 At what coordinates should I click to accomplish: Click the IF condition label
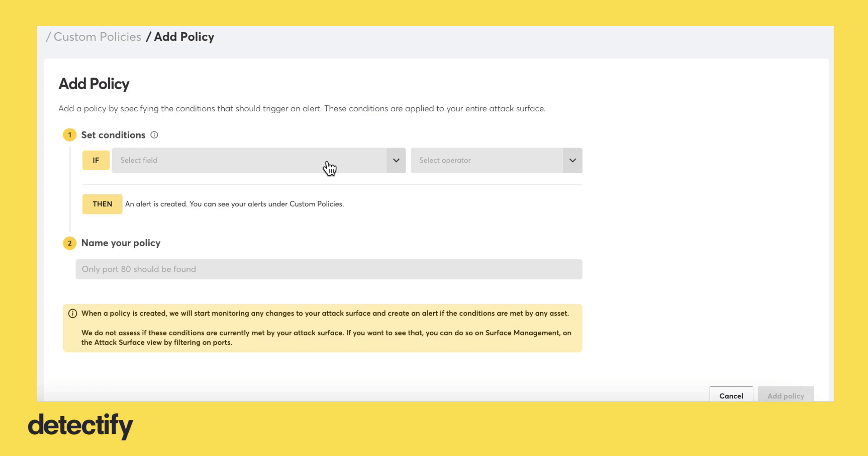point(96,160)
